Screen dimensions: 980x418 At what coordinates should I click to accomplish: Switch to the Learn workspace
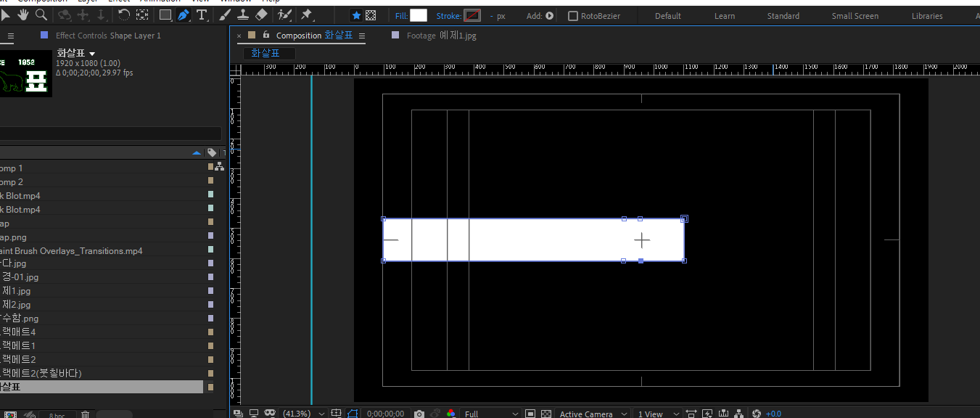725,16
